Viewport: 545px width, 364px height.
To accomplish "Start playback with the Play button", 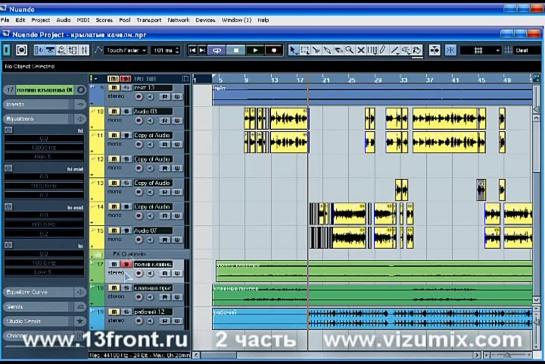I will point(255,50).
